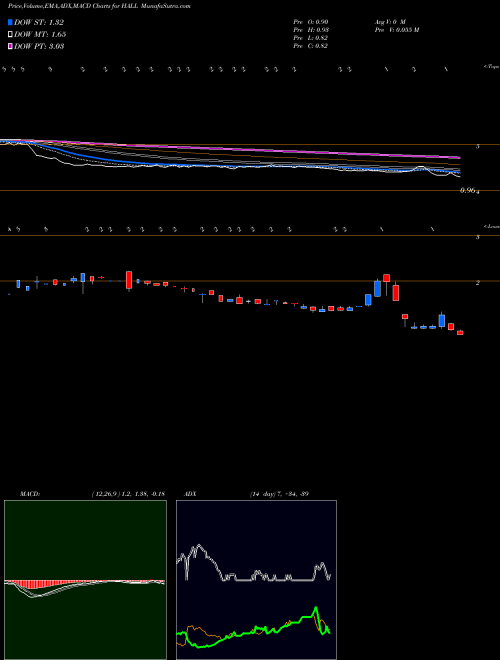This screenshot has height=660, width=500.
Task: Click the magenta DOW PT legend swatch
Action: pos(11,46)
